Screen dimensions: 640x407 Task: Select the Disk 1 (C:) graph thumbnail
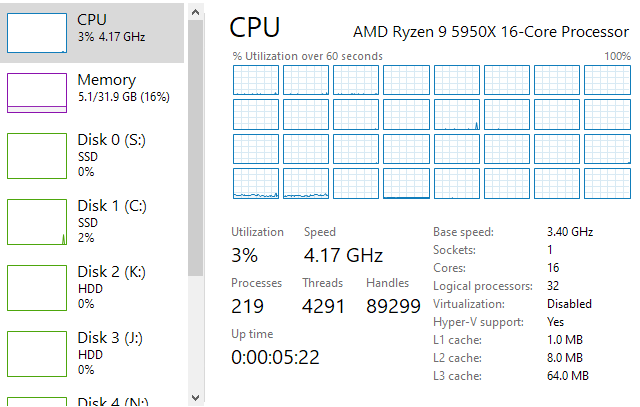(36, 221)
